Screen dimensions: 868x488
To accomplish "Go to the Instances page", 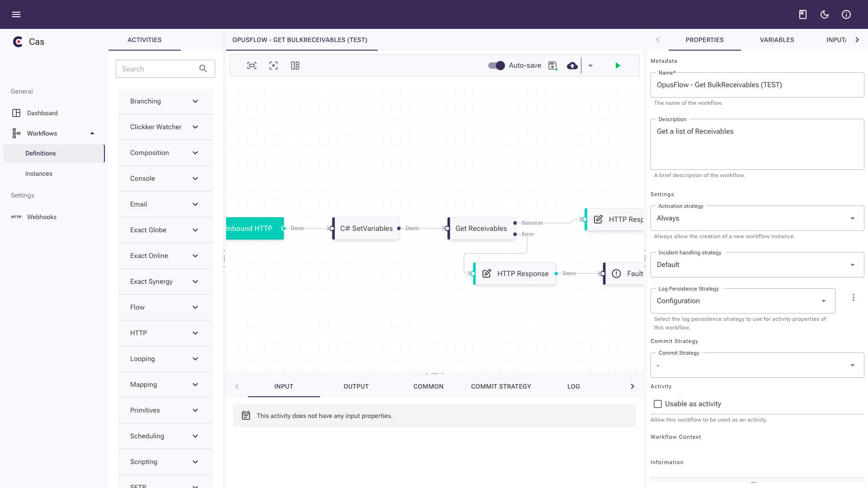I will (x=38, y=174).
